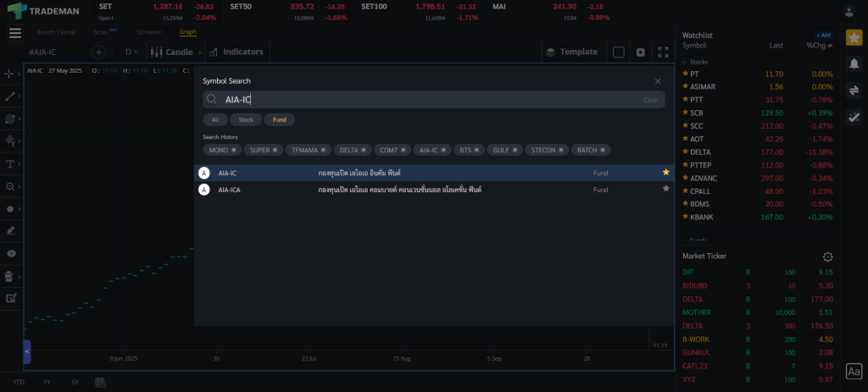Image resolution: width=868 pixels, height=392 pixels.
Task: Open the user profile icon
Action: click(849, 11)
